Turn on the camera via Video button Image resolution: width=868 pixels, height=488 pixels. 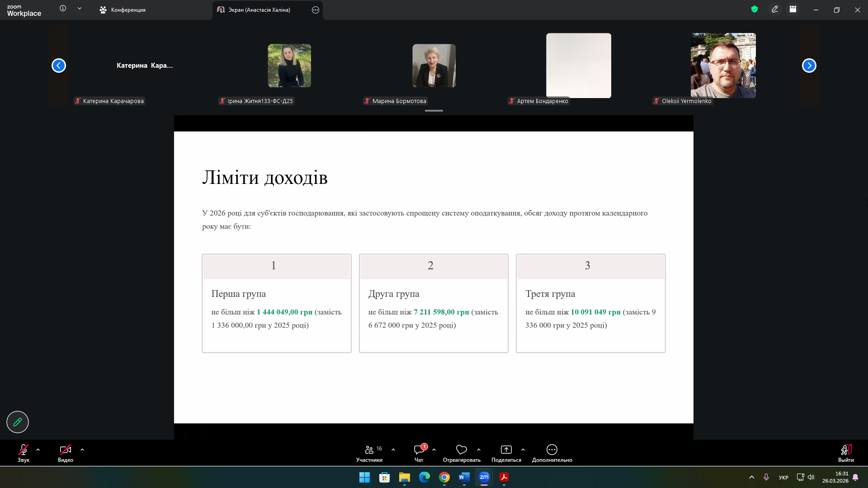65,450
